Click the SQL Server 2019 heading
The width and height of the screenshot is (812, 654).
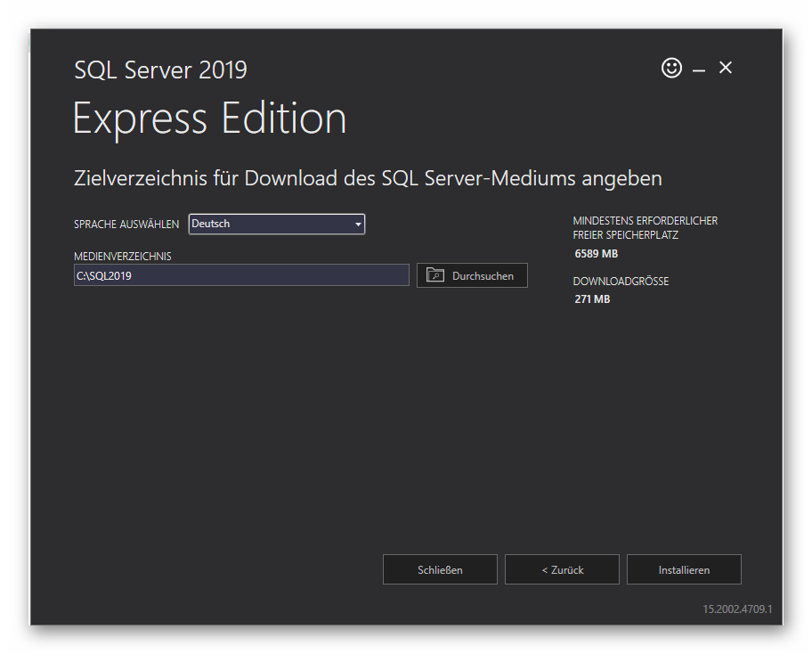coord(160,70)
